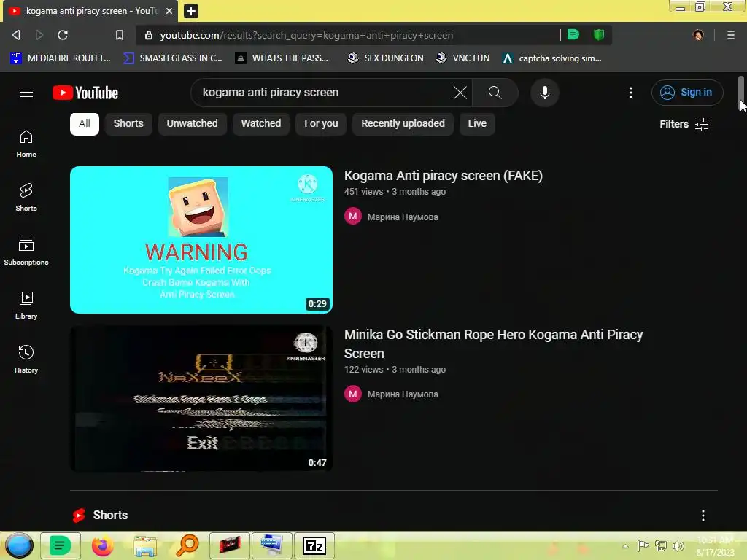Bookmark this page with the bookmark icon

click(120, 35)
